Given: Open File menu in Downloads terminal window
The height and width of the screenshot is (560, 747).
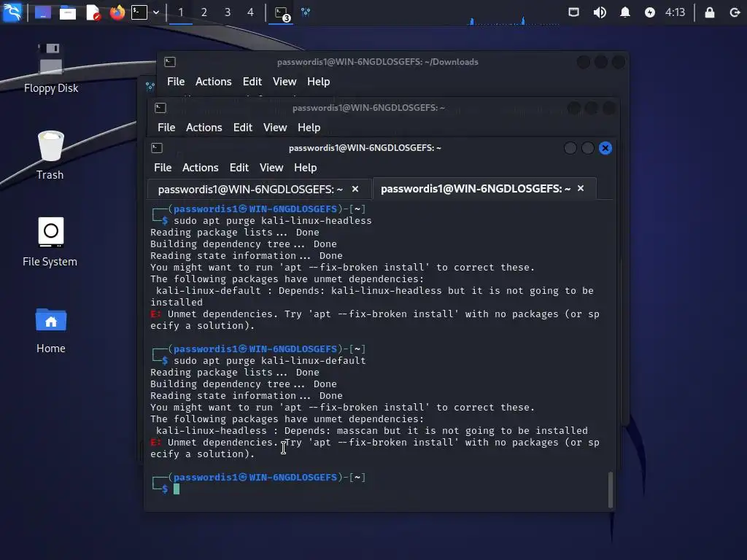Looking at the screenshot, I should click(176, 82).
